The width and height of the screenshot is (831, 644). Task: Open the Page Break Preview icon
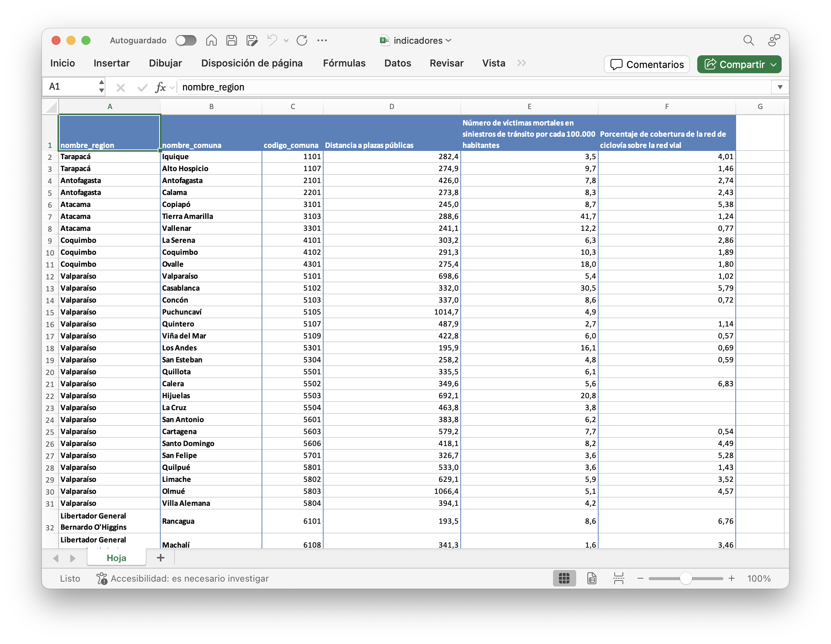click(619, 578)
